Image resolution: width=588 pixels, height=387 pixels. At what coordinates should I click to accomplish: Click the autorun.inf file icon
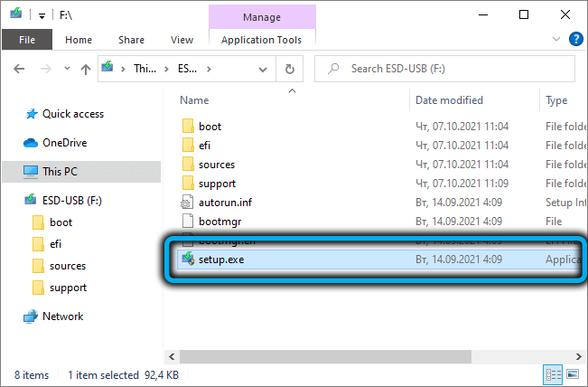[188, 202]
